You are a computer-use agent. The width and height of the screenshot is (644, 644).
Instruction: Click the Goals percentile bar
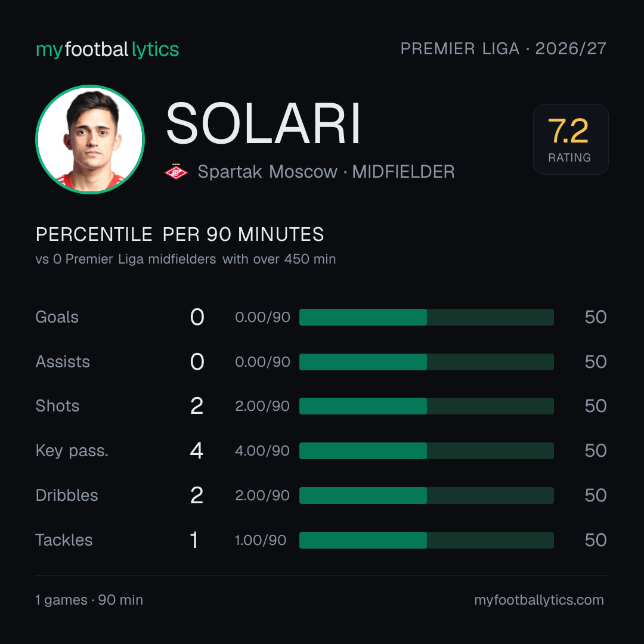point(426,317)
